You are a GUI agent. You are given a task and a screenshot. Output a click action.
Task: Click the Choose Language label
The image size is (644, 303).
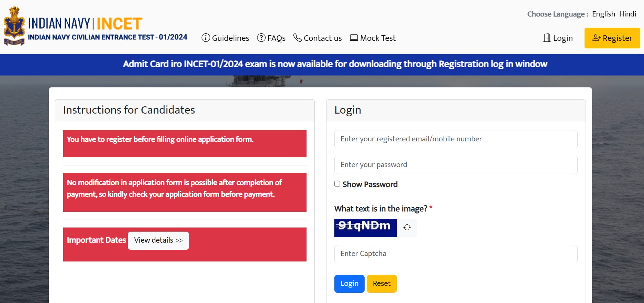pyautogui.click(x=558, y=14)
